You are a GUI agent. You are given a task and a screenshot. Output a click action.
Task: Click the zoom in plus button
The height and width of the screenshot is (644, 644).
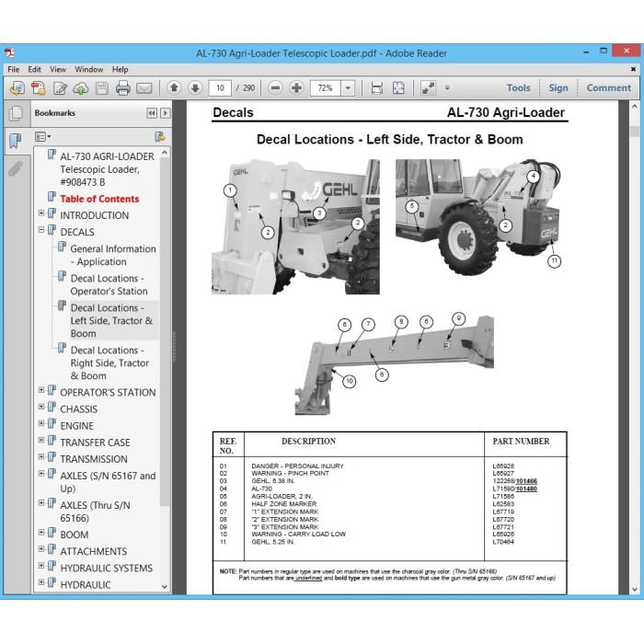pyautogui.click(x=296, y=87)
